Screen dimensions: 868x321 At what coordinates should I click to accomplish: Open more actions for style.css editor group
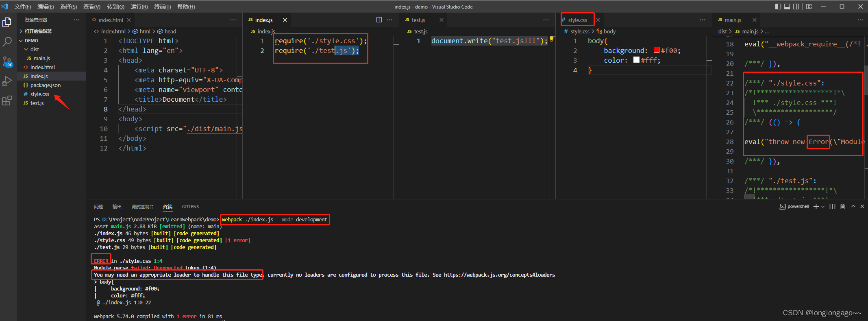(703, 20)
